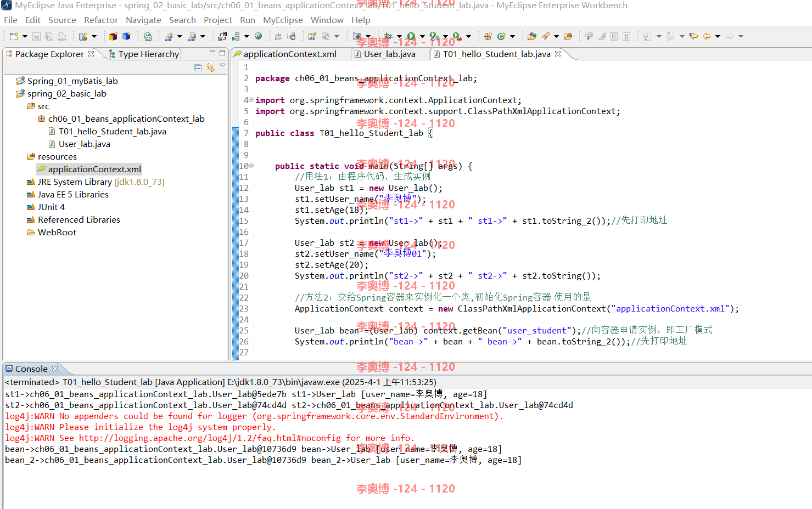Maximize the Package Explorer panel
The image size is (812, 509).
point(222,53)
